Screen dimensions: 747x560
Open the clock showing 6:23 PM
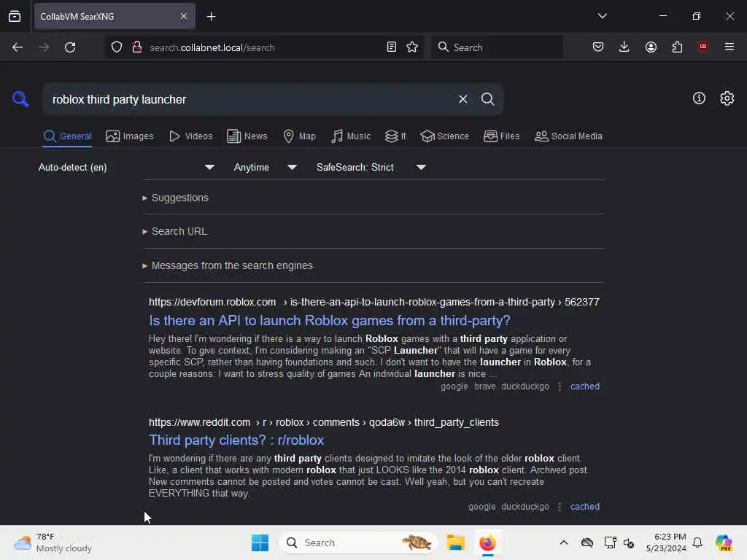pyautogui.click(x=666, y=542)
